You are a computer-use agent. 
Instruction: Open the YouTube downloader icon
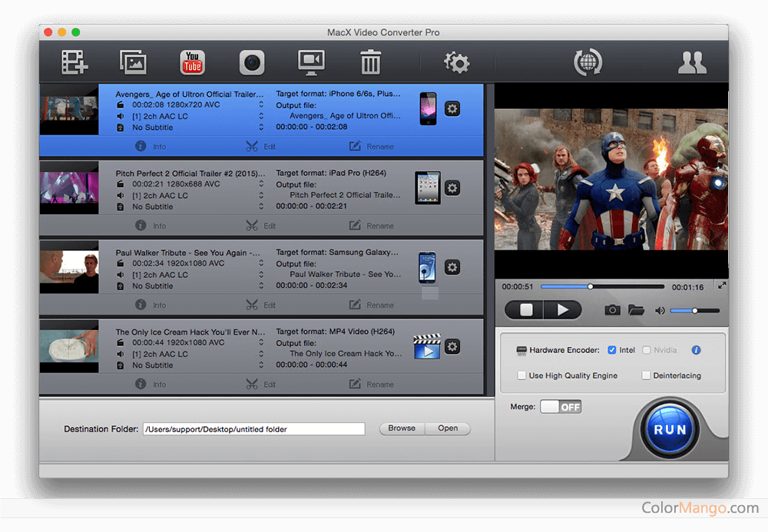tap(193, 62)
